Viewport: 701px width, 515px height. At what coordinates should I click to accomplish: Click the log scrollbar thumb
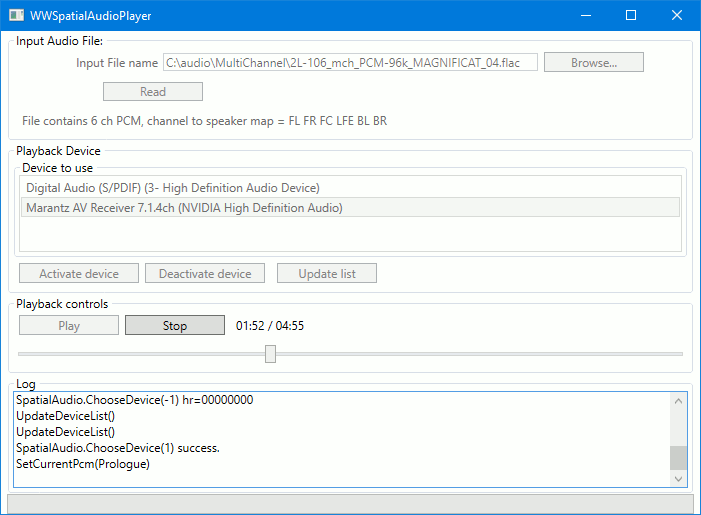(x=679, y=457)
